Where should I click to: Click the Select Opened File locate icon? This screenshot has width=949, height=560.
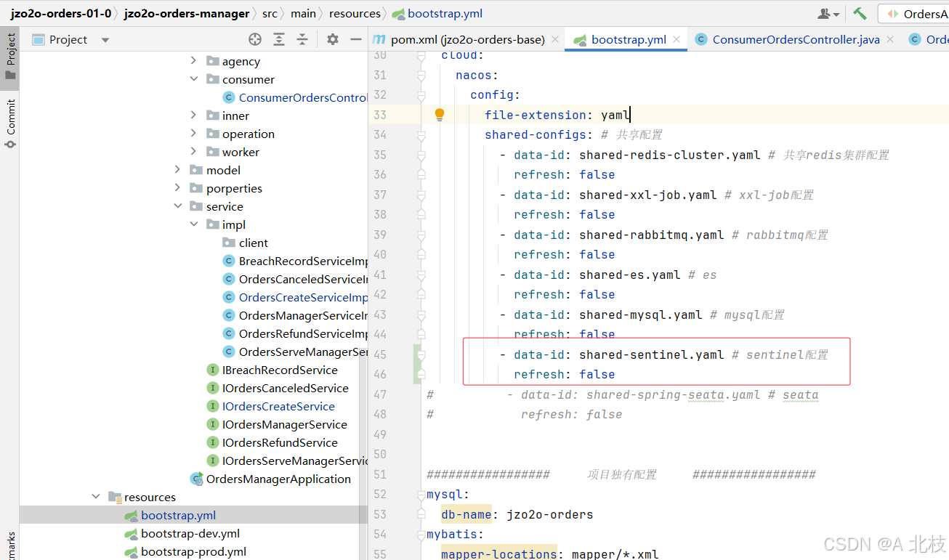tap(255, 39)
